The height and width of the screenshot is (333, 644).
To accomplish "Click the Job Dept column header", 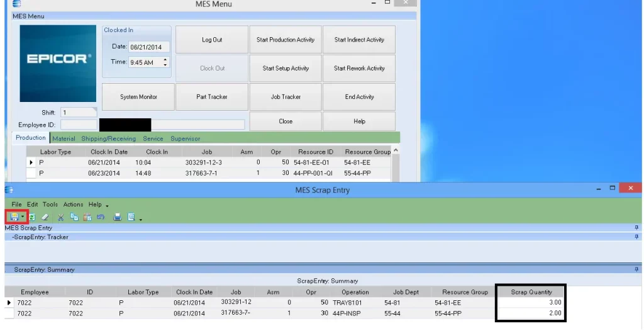I will (406, 292).
